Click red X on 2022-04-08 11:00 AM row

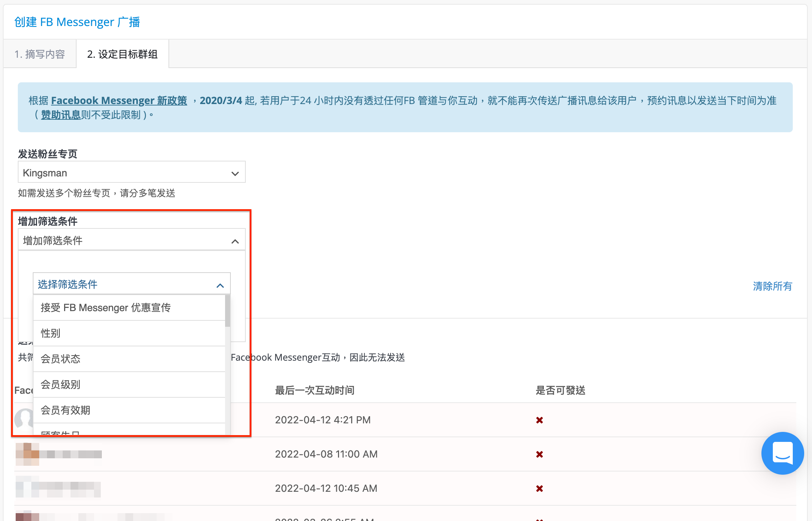click(540, 454)
